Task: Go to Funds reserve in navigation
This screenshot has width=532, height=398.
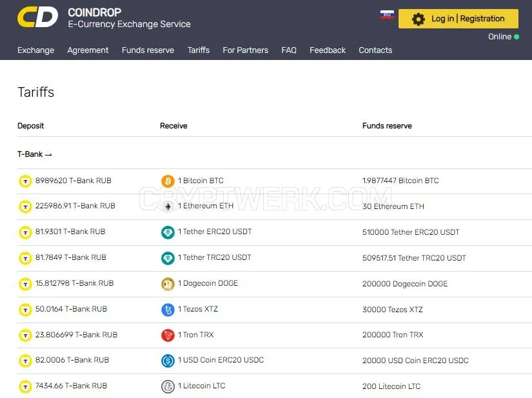Action: [148, 50]
